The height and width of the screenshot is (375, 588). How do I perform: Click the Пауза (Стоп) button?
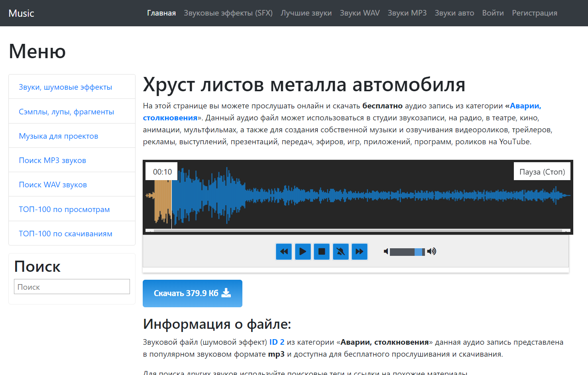tap(542, 172)
